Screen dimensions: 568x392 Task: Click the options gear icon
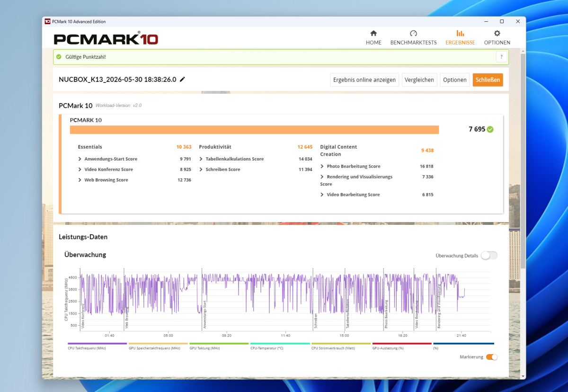pyautogui.click(x=497, y=33)
